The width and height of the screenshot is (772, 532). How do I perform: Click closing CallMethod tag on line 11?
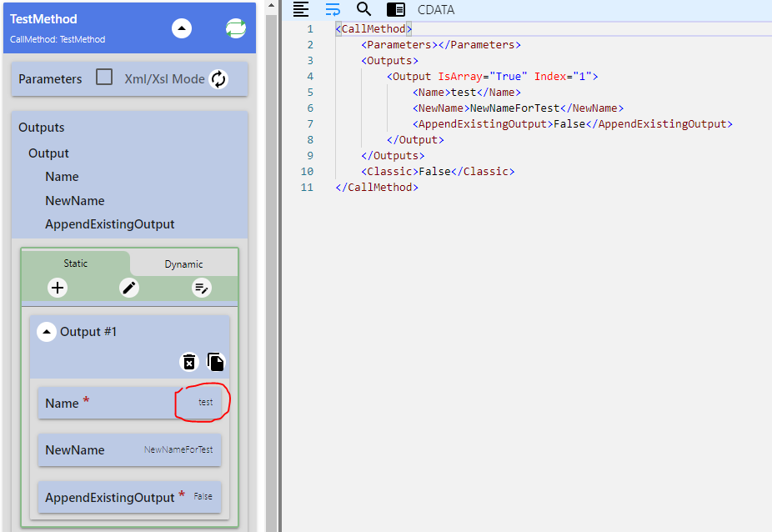pyautogui.click(x=377, y=187)
